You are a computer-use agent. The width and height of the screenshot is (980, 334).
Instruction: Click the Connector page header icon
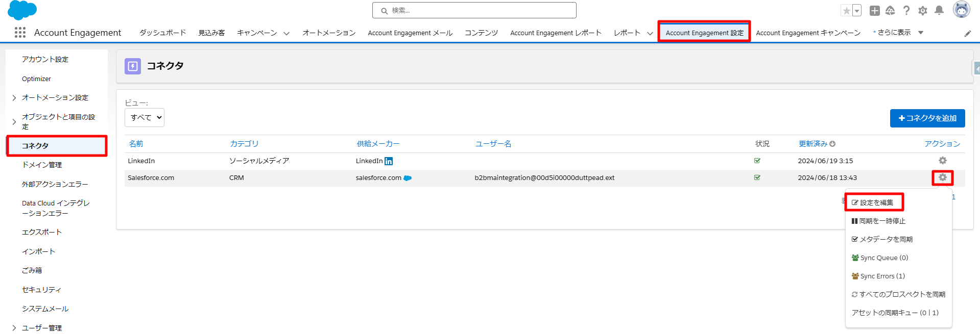133,66
